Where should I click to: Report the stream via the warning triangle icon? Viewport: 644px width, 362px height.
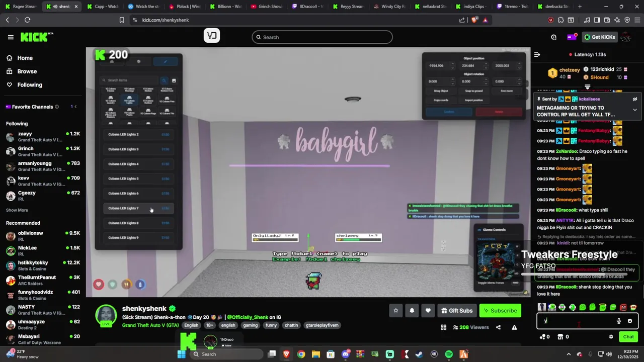tap(514, 327)
